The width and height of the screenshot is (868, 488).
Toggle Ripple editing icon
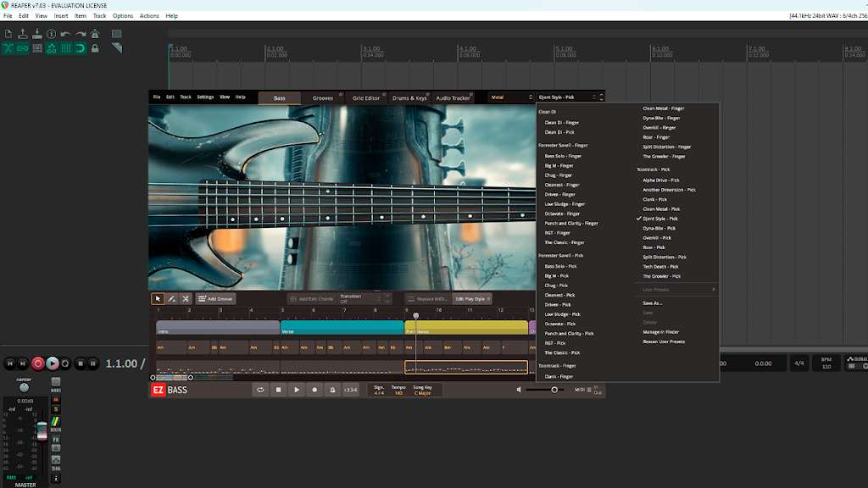[x=37, y=48]
